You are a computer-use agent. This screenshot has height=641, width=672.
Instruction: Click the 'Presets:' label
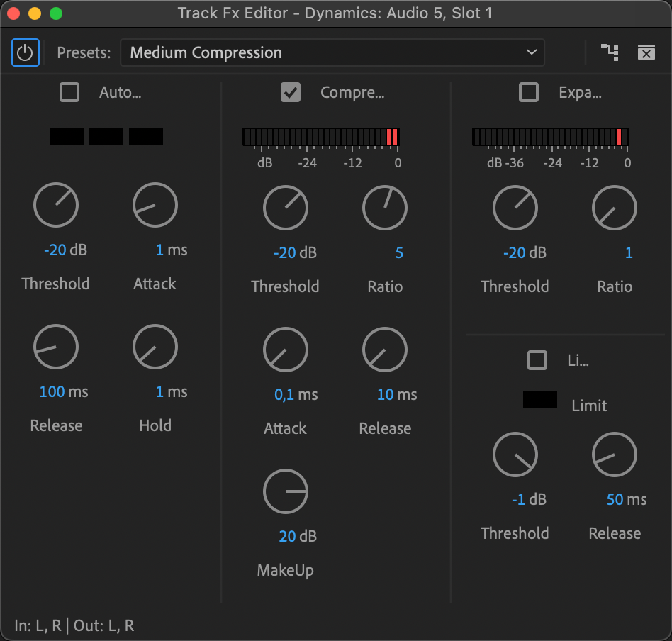pos(84,52)
